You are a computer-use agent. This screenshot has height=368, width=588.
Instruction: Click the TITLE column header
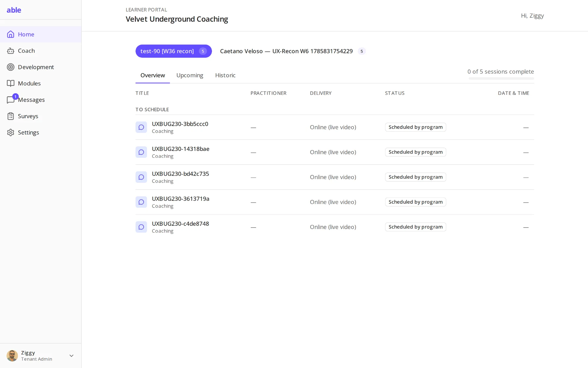click(x=142, y=93)
